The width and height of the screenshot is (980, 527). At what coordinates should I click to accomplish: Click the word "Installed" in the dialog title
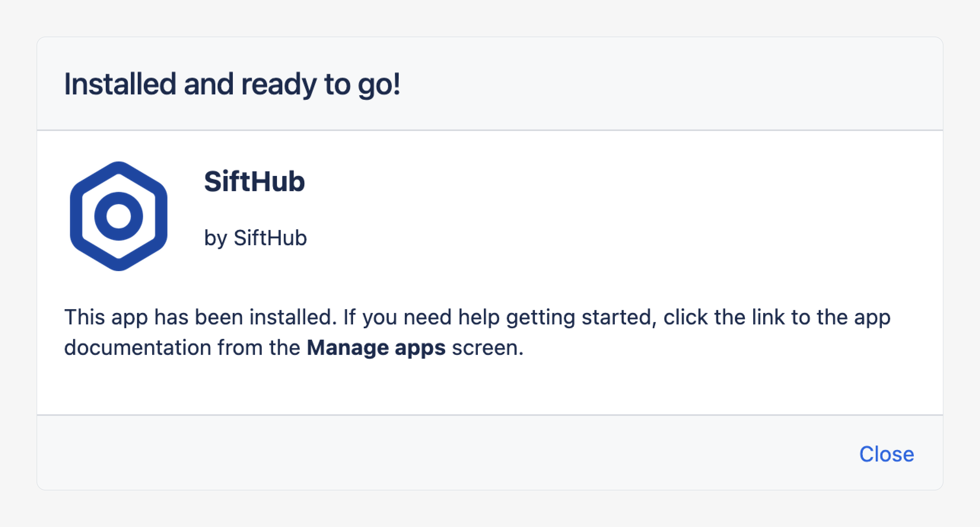120,84
